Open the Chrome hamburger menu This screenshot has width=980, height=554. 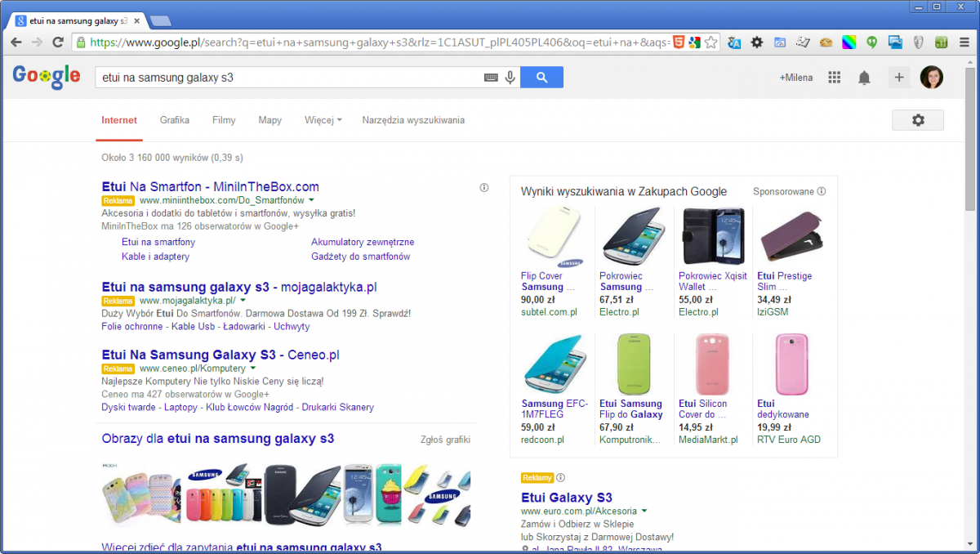(964, 42)
